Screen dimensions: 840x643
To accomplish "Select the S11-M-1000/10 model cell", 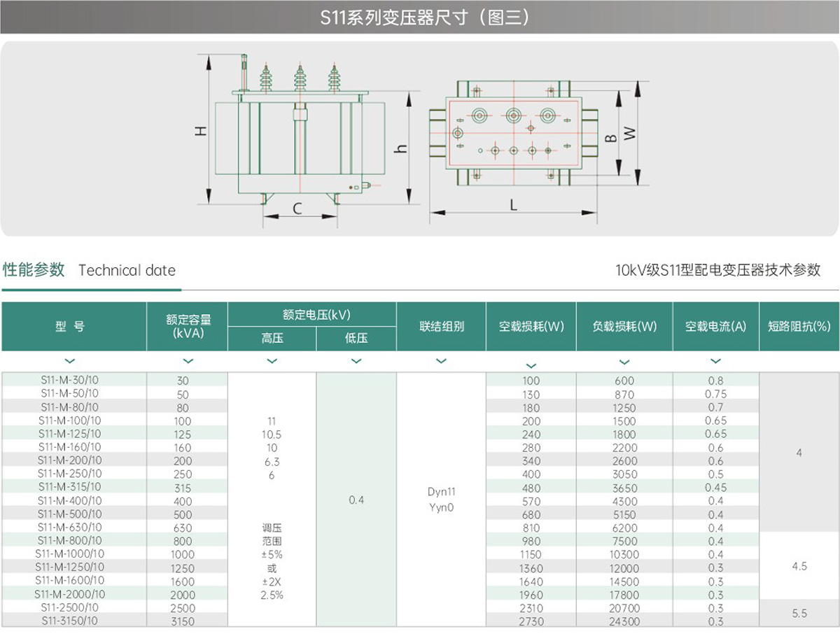I will [x=70, y=553].
